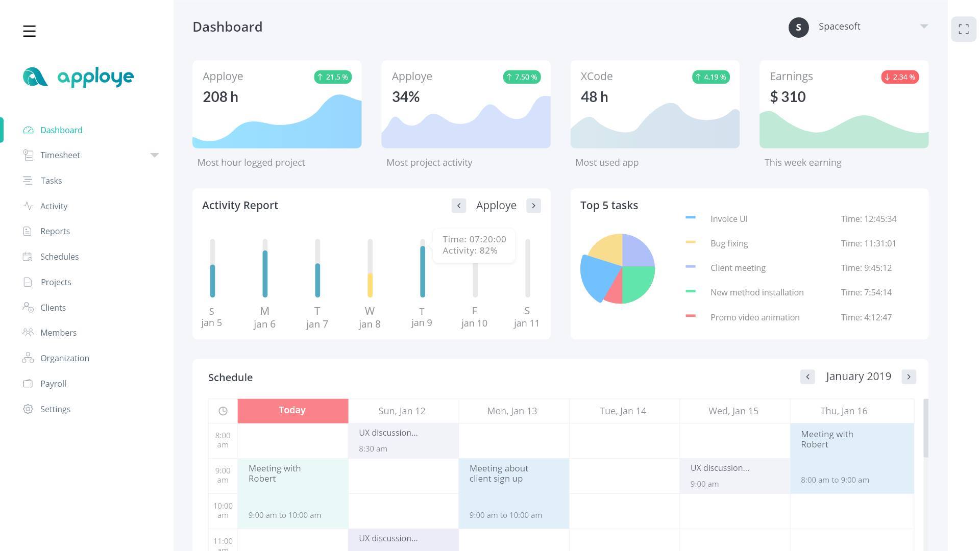The image size is (980, 551).
Task: Open the Projects menu item
Action: [56, 282]
